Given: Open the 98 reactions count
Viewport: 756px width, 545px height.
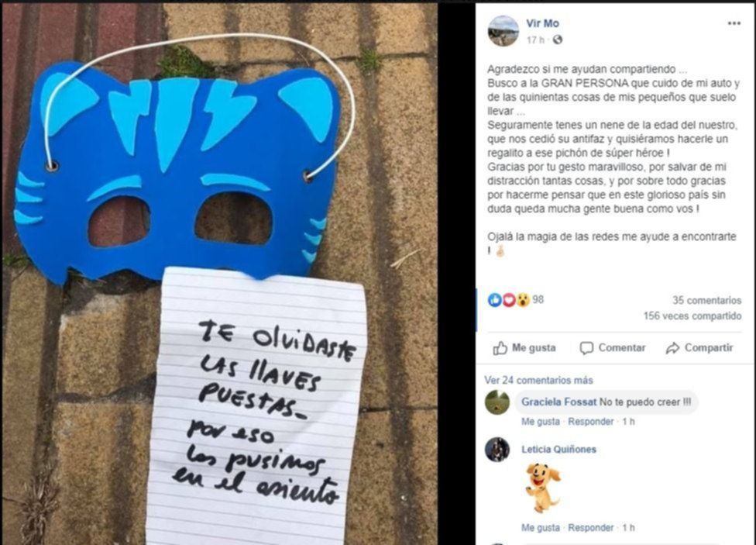Looking at the screenshot, I should [538, 300].
